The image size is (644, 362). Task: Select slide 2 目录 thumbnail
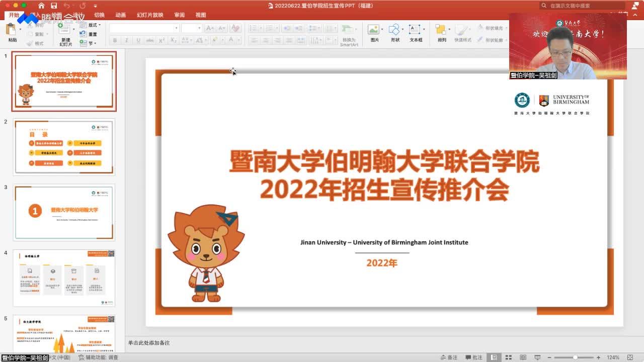64,147
